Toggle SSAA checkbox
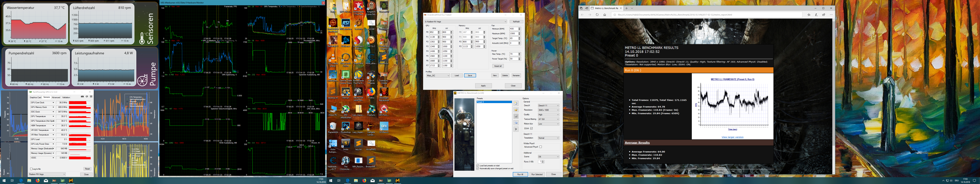 (x=531, y=128)
